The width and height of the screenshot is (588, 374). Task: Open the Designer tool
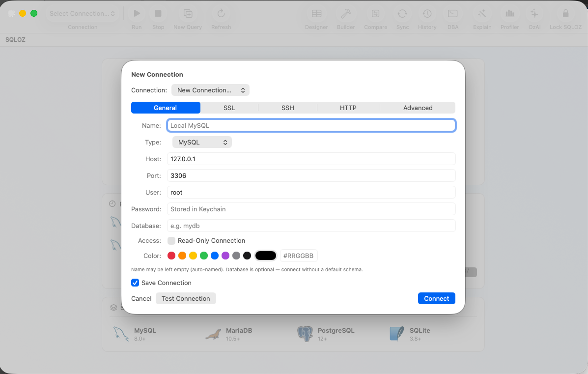[x=316, y=13]
